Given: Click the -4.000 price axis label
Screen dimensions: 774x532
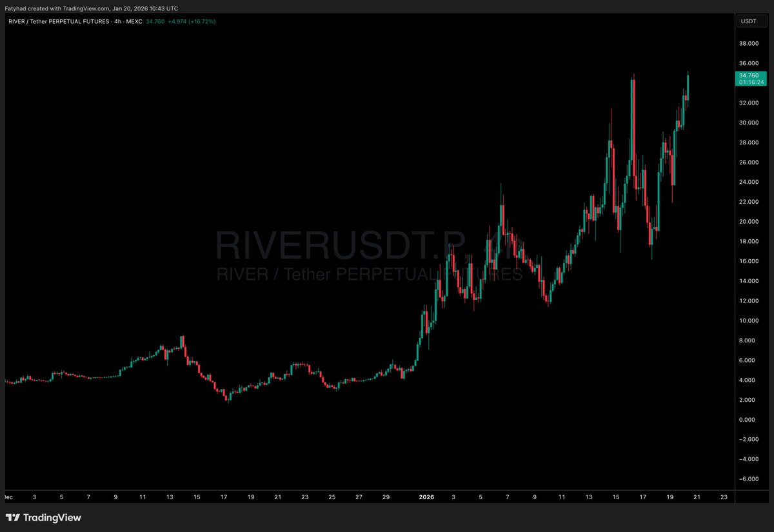Looking at the screenshot, I should tap(749, 459).
